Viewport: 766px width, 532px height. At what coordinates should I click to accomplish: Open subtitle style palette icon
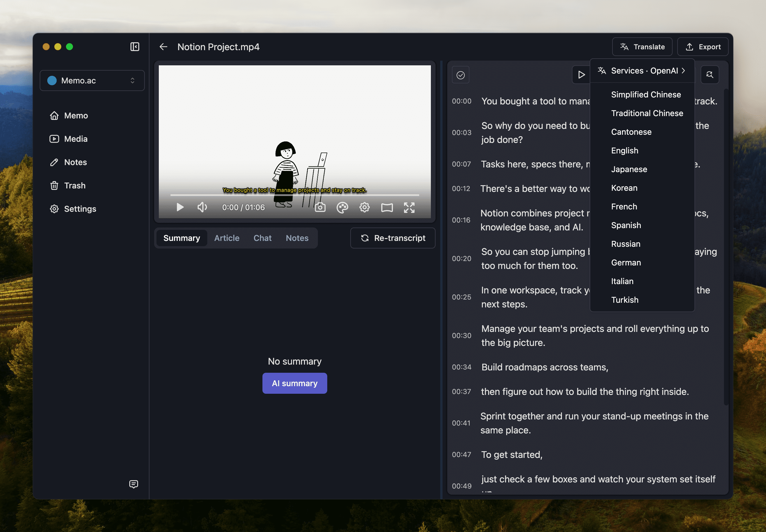[342, 207]
